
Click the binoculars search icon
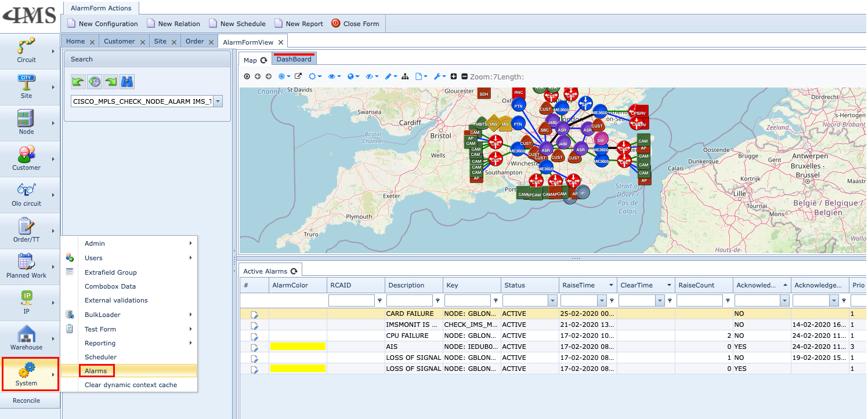[x=127, y=82]
